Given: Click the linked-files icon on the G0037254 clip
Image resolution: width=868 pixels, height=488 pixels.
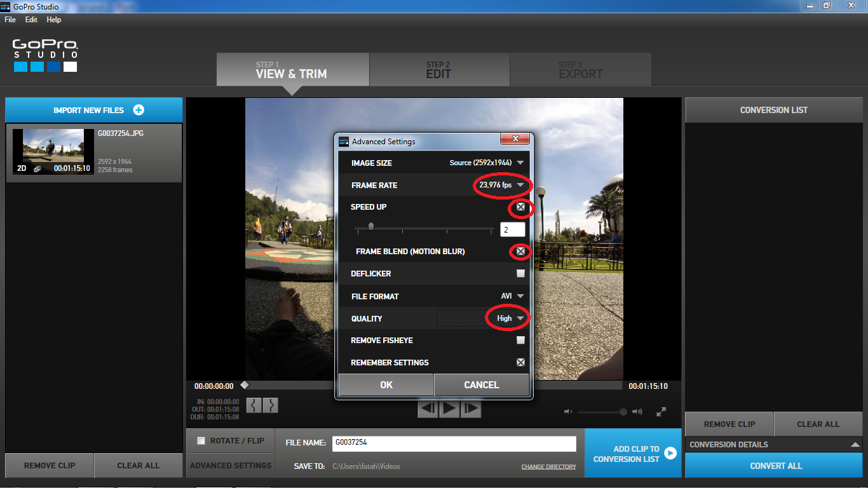Looking at the screenshot, I should click(x=37, y=169).
